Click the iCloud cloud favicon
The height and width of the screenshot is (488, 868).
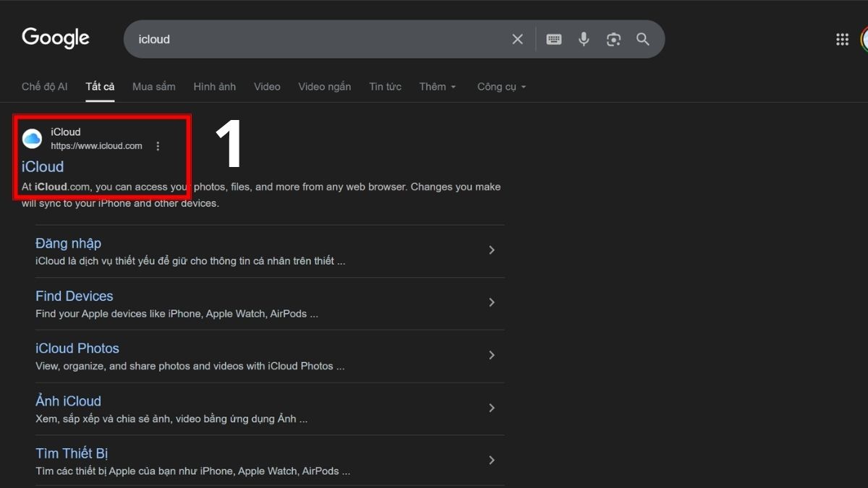pyautogui.click(x=33, y=139)
